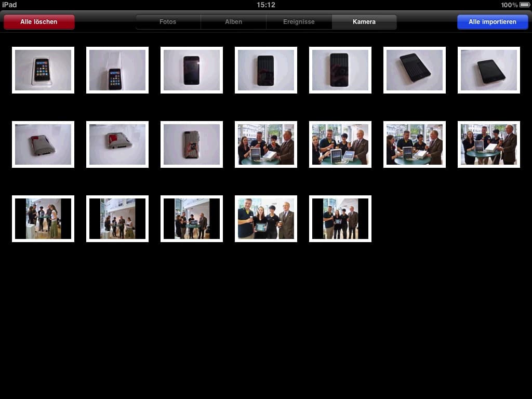Tap the clock showing 15:12
This screenshot has width=532, height=399.
[265, 5]
